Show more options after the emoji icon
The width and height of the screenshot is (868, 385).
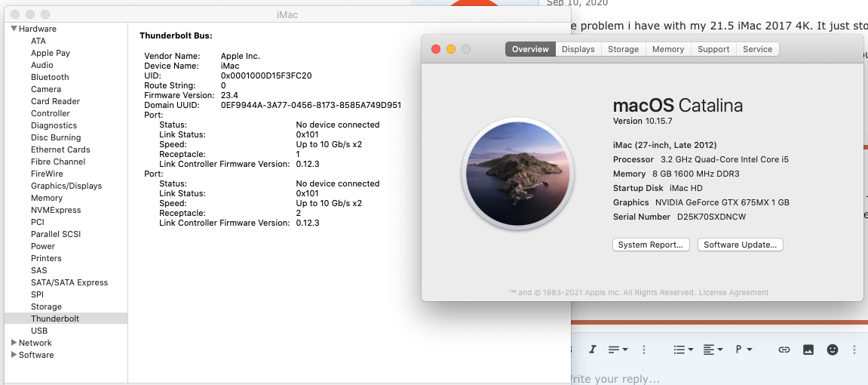854,350
